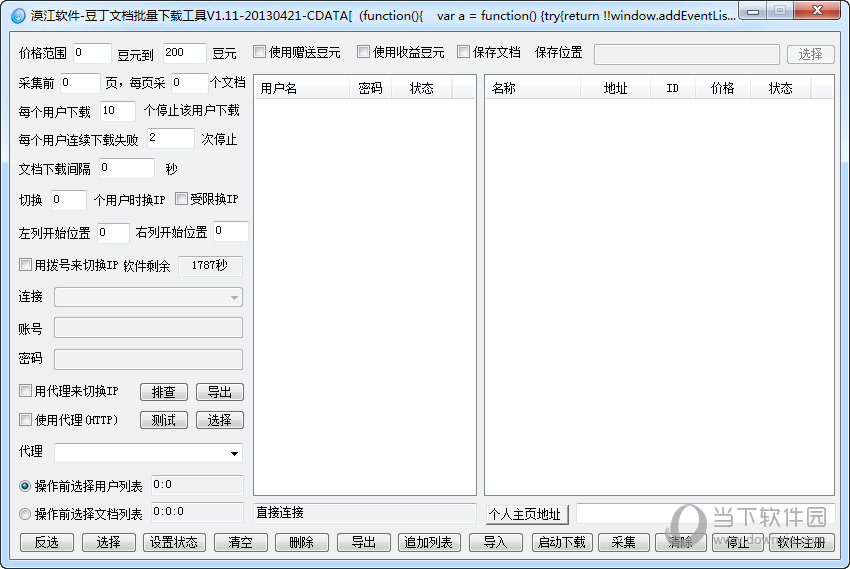Screen dimensions: 850x569
Task: Click user list 状态 column header
Action: (422, 88)
